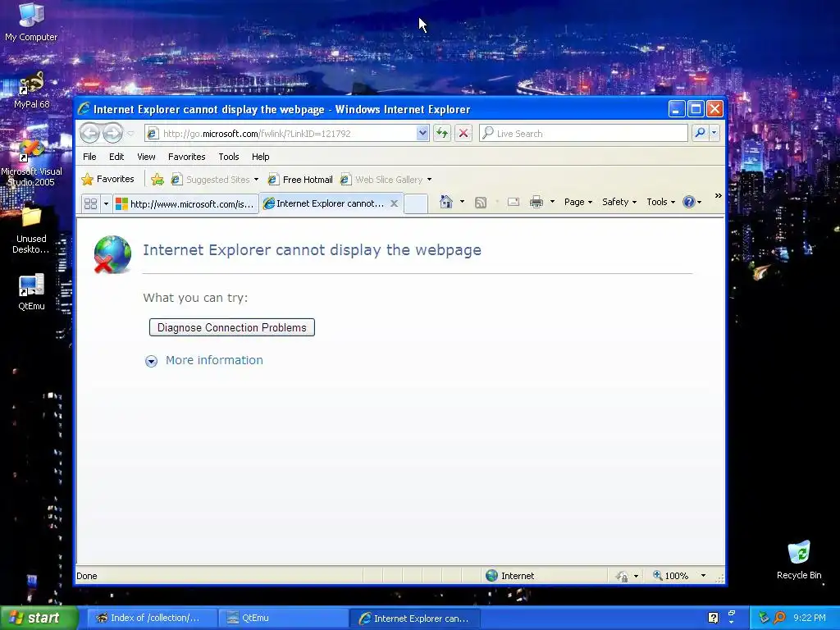840x630 pixels.
Task: Open the search provider dropdown arrow
Action: pyautogui.click(x=714, y=133)
